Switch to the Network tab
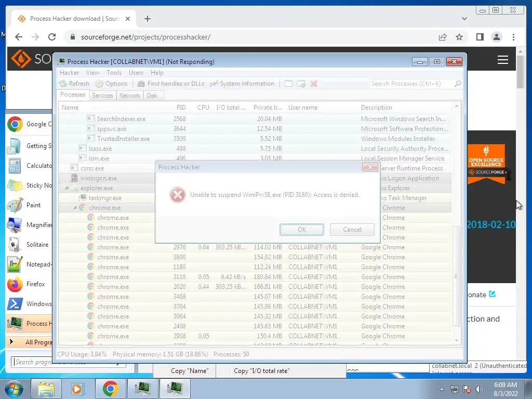 pos(129,96)
